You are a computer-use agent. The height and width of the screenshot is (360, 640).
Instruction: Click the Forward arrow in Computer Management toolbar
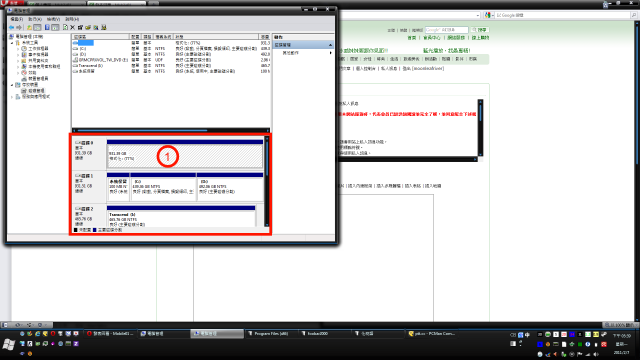coord(19,27)
